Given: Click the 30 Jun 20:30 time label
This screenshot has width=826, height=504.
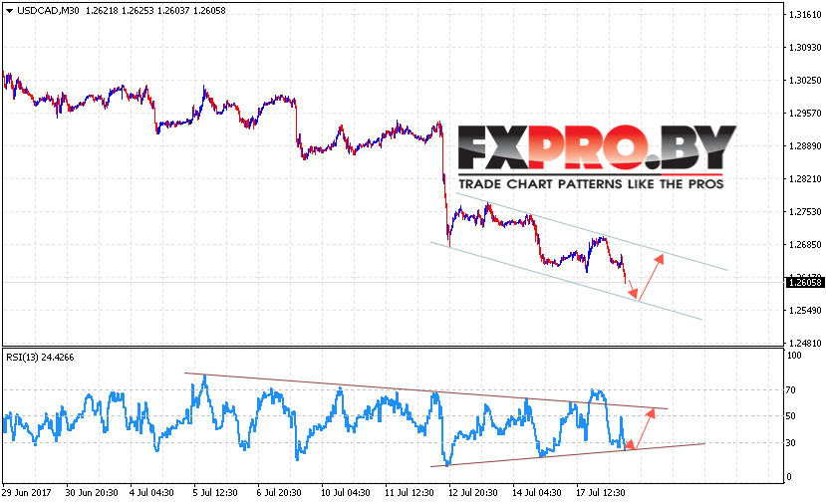Looking at the screenshot, I should (92, 492).
